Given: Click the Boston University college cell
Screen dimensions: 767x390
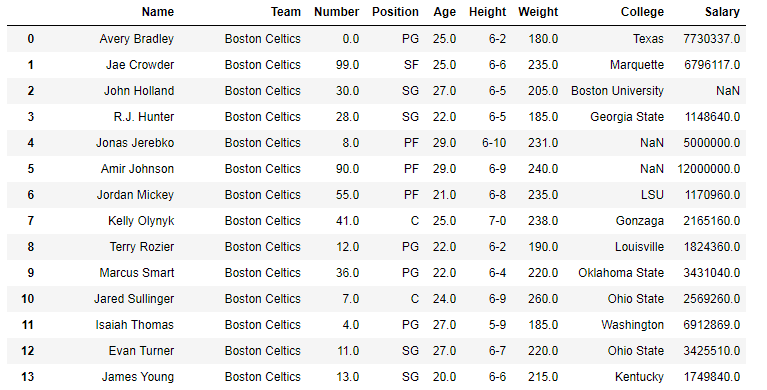Looking at the screenshot, I should [x=617, y=91].
